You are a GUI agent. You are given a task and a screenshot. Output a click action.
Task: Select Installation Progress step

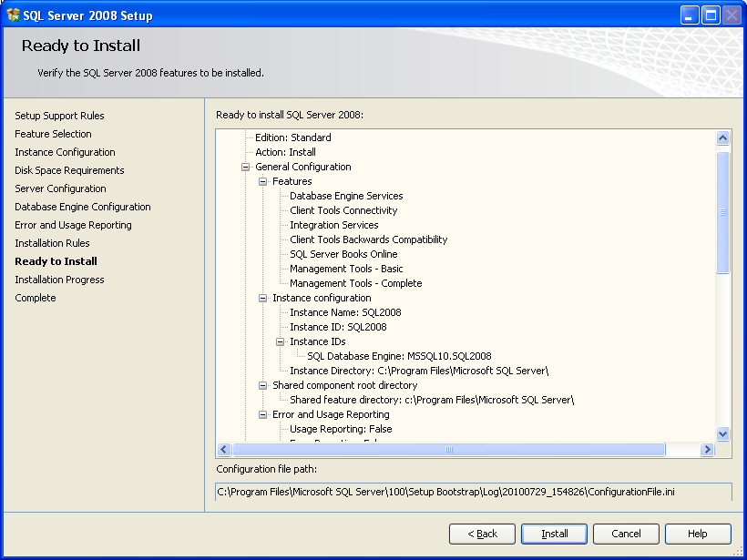tap(59, 280)
